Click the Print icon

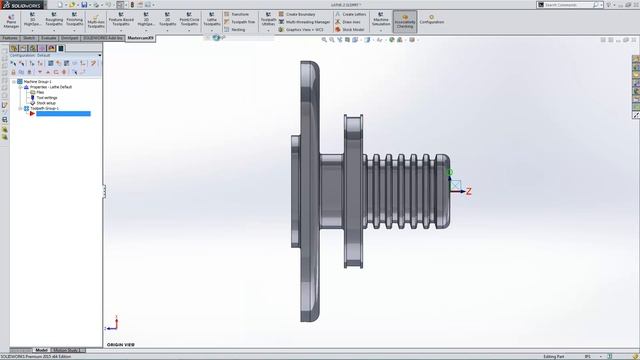[x=97, y=5]
